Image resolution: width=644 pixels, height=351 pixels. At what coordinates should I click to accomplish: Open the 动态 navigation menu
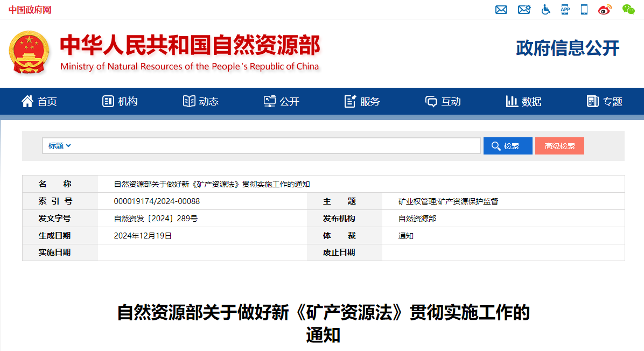200,101
